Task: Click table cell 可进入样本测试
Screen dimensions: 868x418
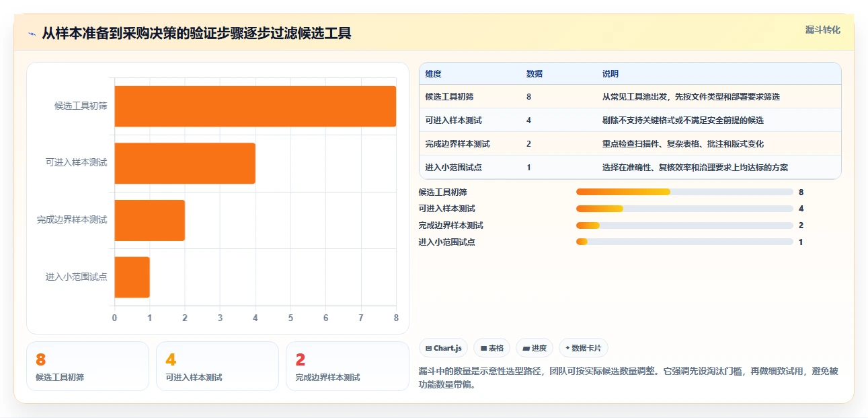Action: (x=454, y=120)
